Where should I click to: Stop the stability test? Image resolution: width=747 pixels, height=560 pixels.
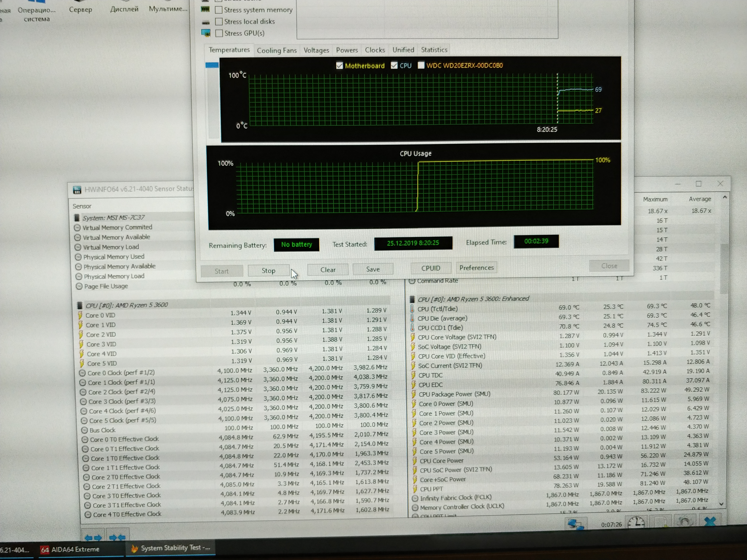268,271
